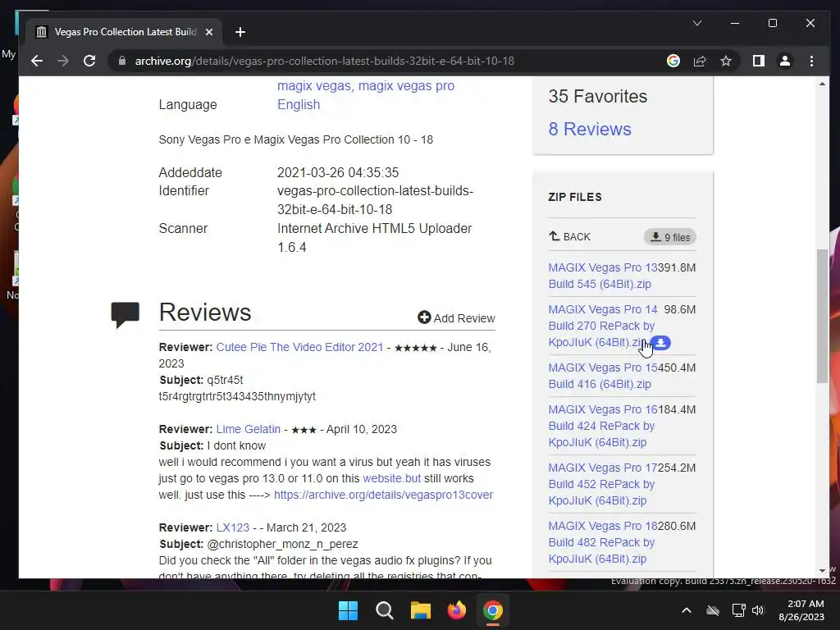The image size is (840, 630).
Task: Bookmark this page with the star icon
Action: 726,61
